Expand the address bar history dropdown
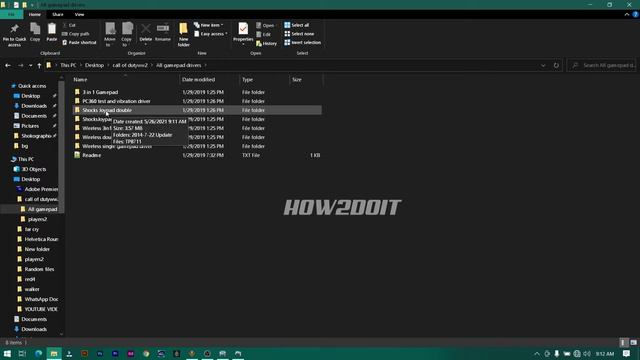Screen dimensions: 640x360 [x=543, y=65]
